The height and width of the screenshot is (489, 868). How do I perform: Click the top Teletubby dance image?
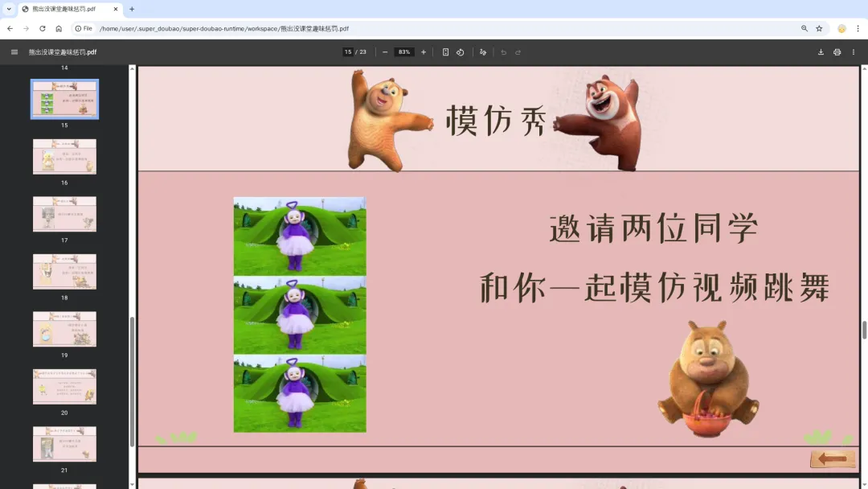click(300, 236)
